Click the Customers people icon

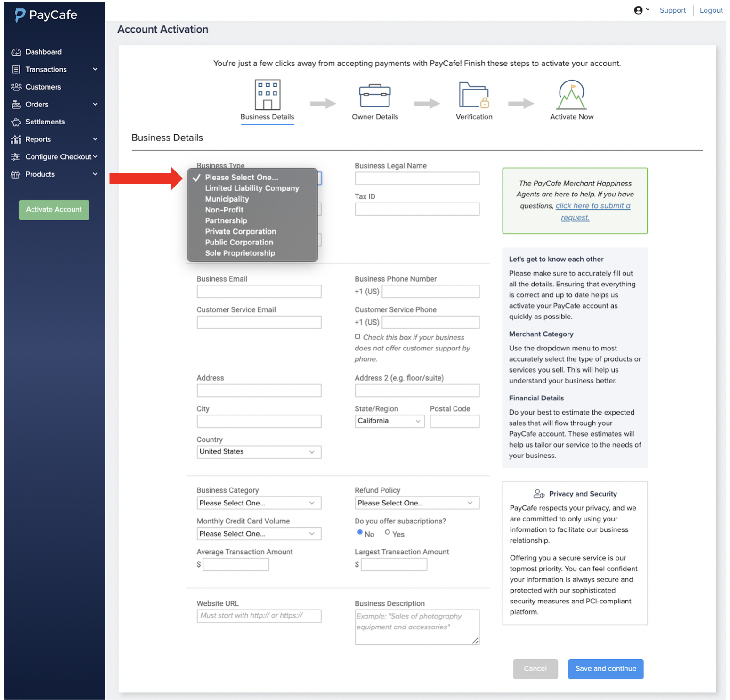16,87
